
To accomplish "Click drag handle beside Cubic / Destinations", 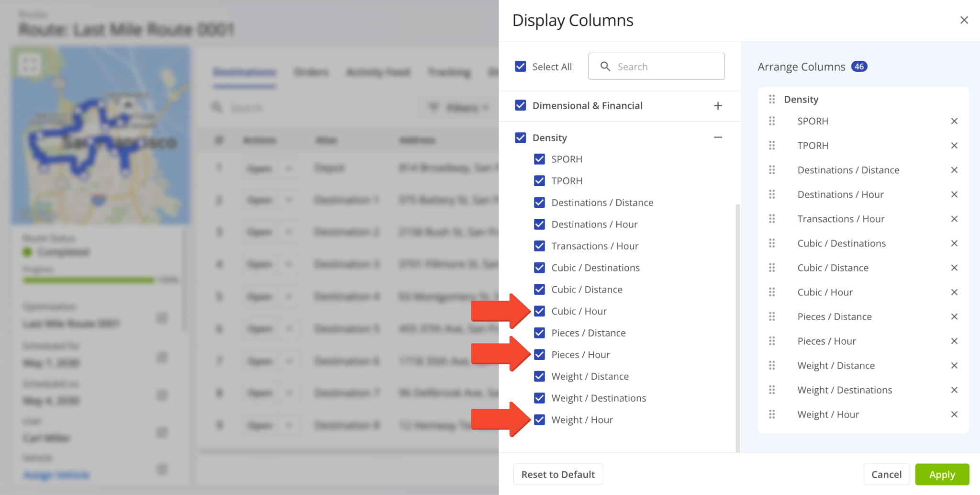I will (x=772, y=243).
